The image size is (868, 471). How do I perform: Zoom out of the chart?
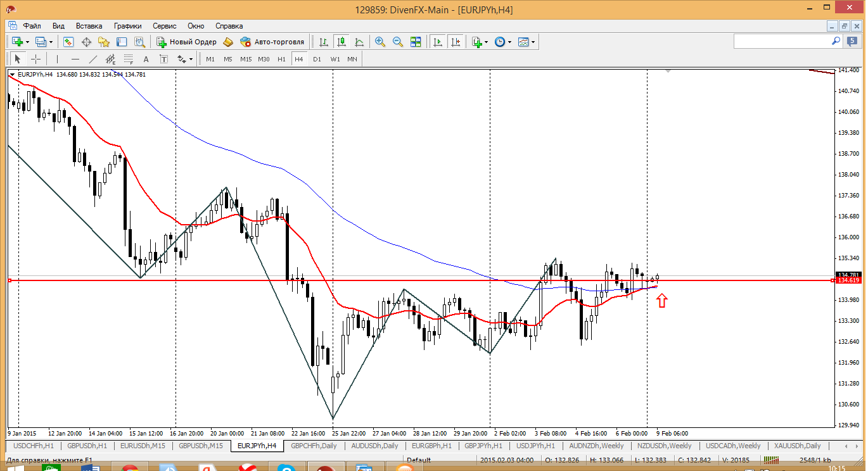pos(398,42)
